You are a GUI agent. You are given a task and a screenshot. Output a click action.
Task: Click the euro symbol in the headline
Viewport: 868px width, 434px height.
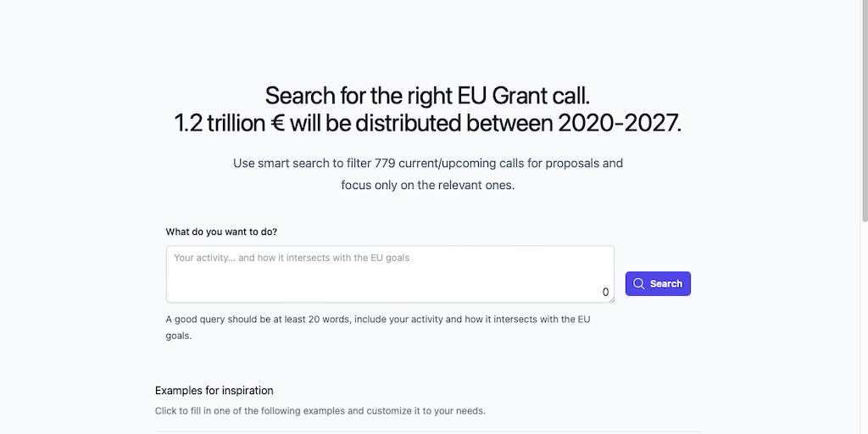(x=277, y=123)
